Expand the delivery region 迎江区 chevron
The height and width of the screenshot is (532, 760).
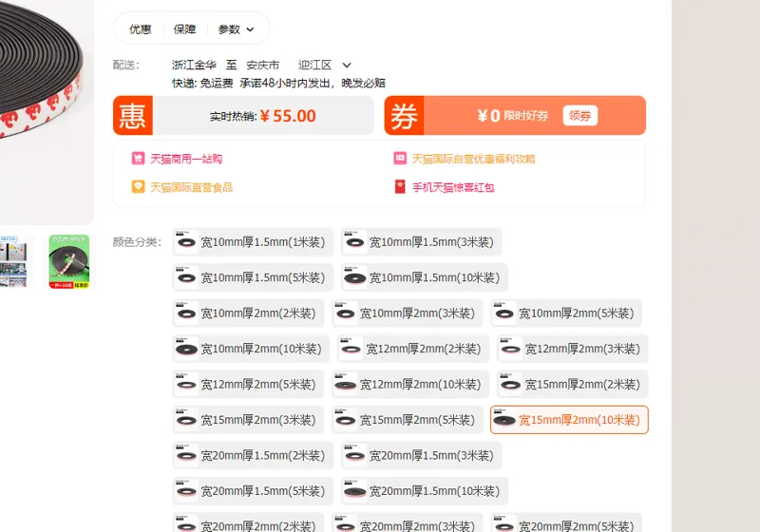coord(347,65)
